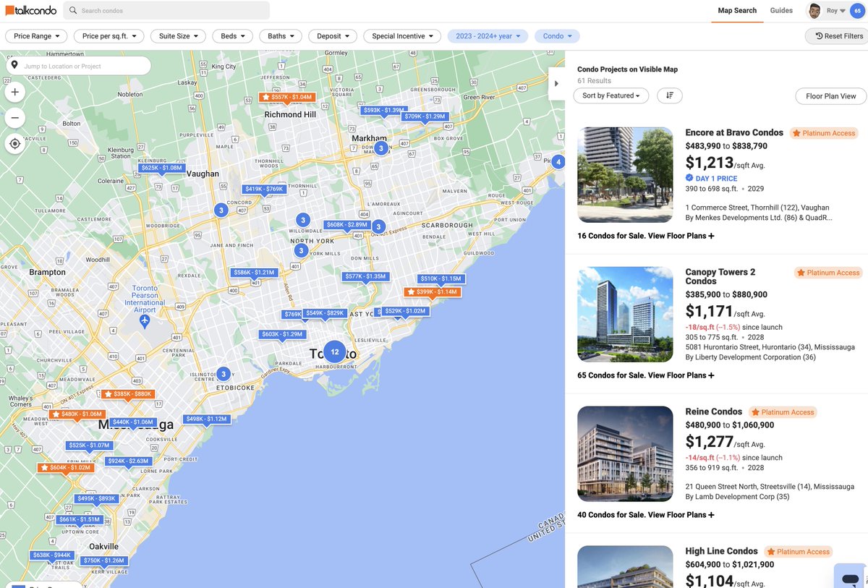Toggle the sort order direction icon
This screenshot has height=588, width=868.
(x=669, y=95)
